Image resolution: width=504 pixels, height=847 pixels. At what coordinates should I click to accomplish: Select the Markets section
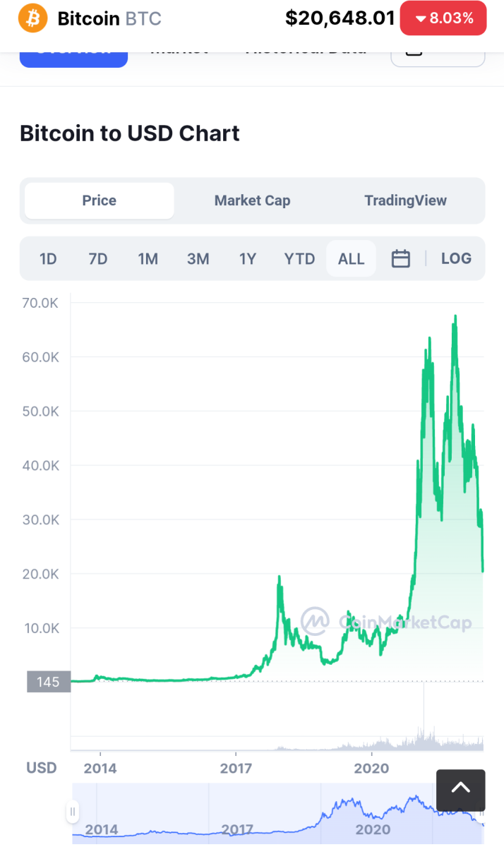180,48
